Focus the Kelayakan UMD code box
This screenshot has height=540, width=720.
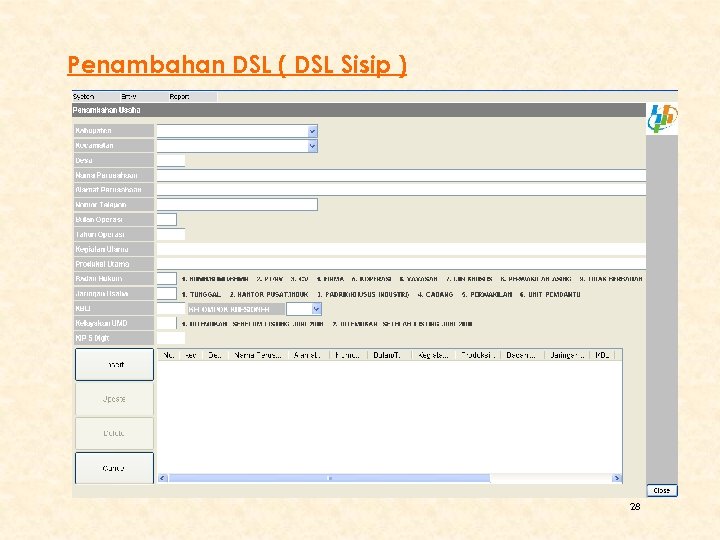click(x=167, y=323)
